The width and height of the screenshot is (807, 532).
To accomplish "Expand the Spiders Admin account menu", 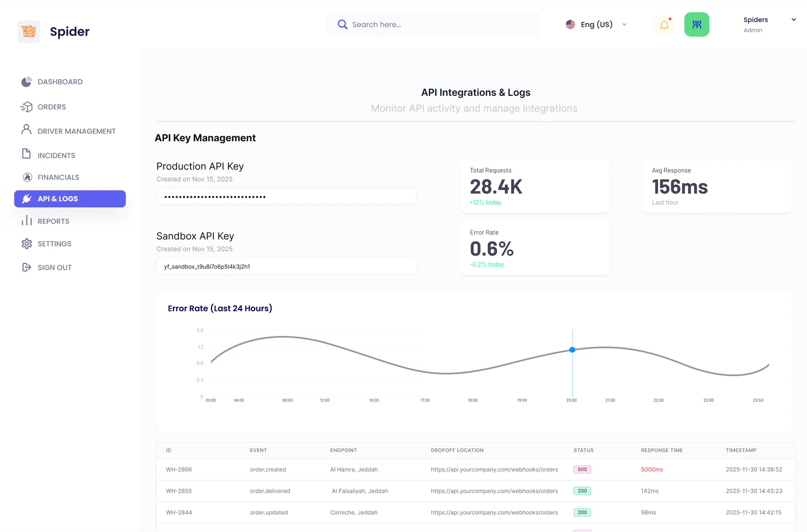I will tap(793, 20).
